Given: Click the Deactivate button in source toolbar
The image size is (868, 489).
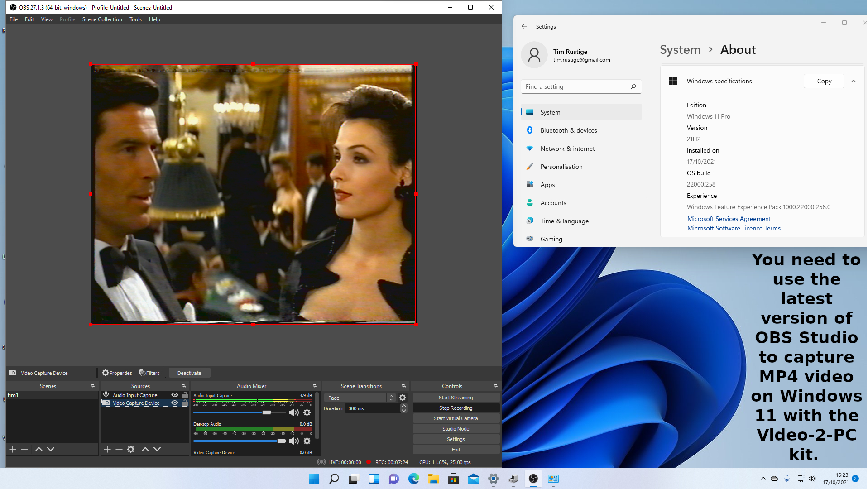Looking at the screenshot, I should coord(189,373).
